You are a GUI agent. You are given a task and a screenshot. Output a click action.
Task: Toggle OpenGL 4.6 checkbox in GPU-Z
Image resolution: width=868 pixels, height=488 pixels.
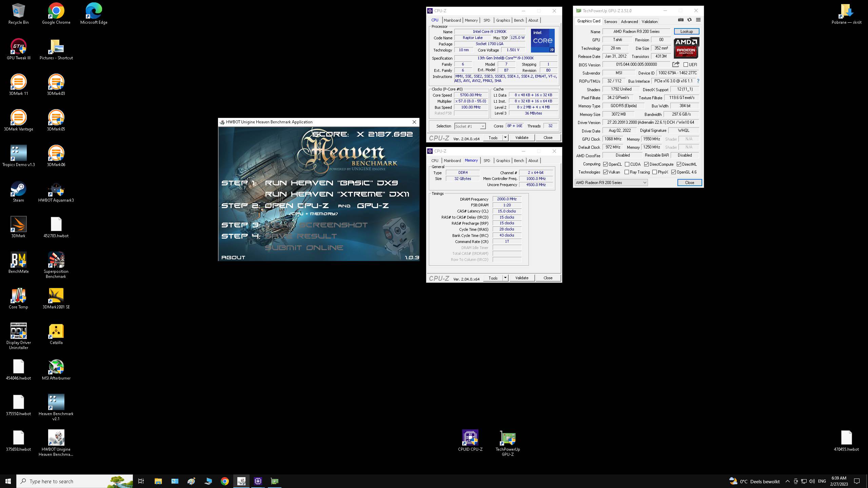[x=673, y=172]
